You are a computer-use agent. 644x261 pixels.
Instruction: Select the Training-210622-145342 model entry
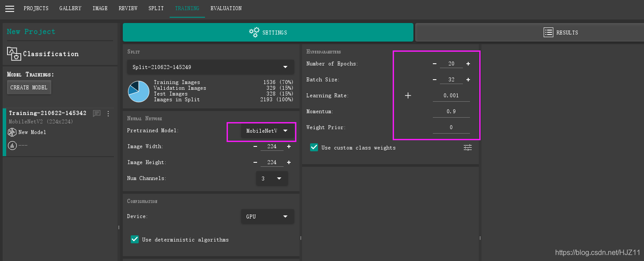pyautogui.click(x=58, y=132)
